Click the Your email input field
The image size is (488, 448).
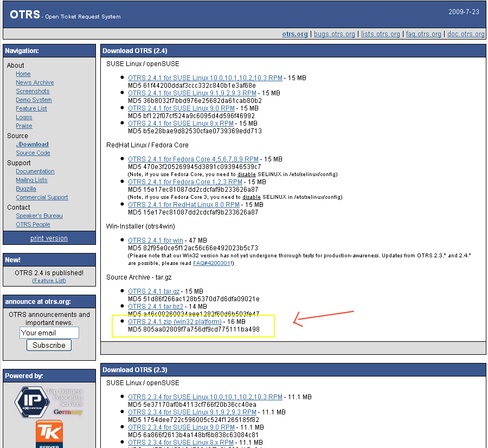(x=49, y=333)
